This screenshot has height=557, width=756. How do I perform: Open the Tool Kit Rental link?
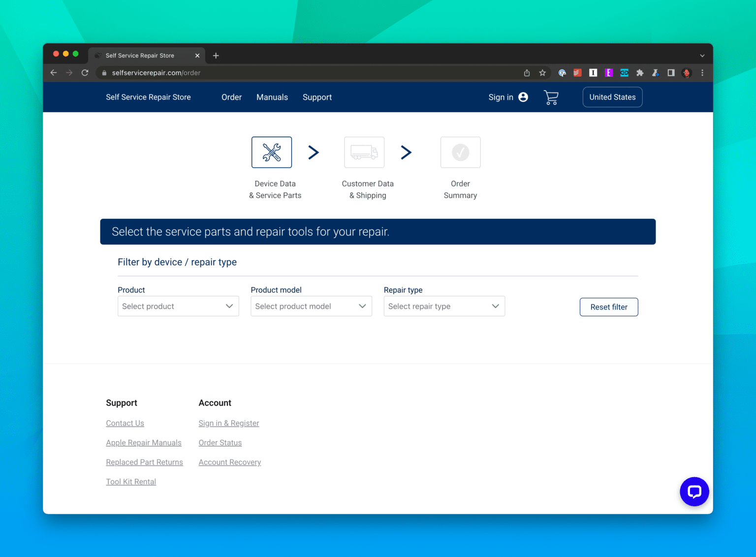[131, 482]
